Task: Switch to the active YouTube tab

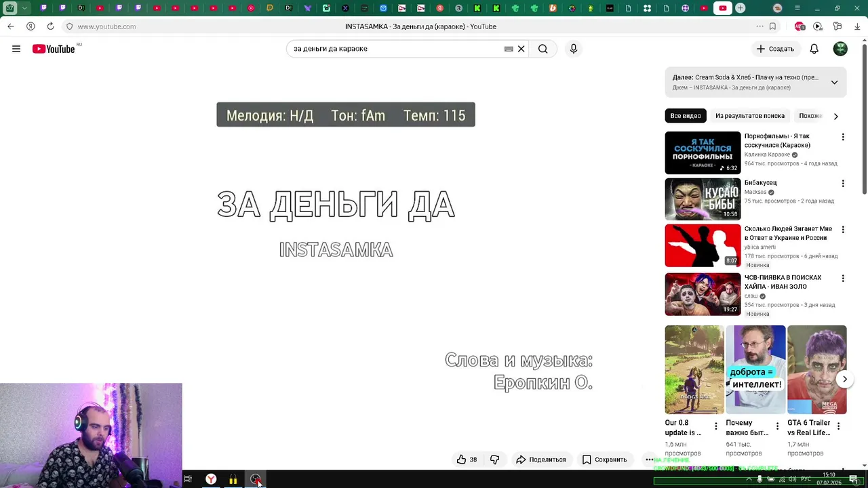Action: click(x=722, y=8)
